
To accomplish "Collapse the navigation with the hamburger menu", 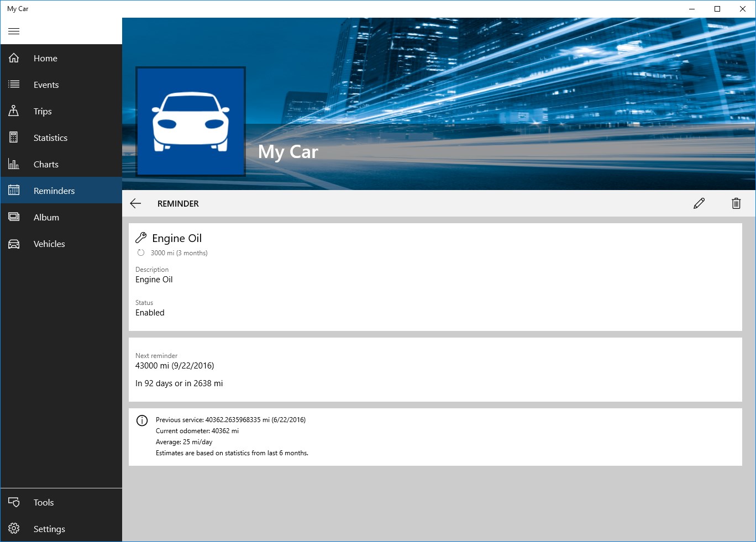I will (14, 31).
